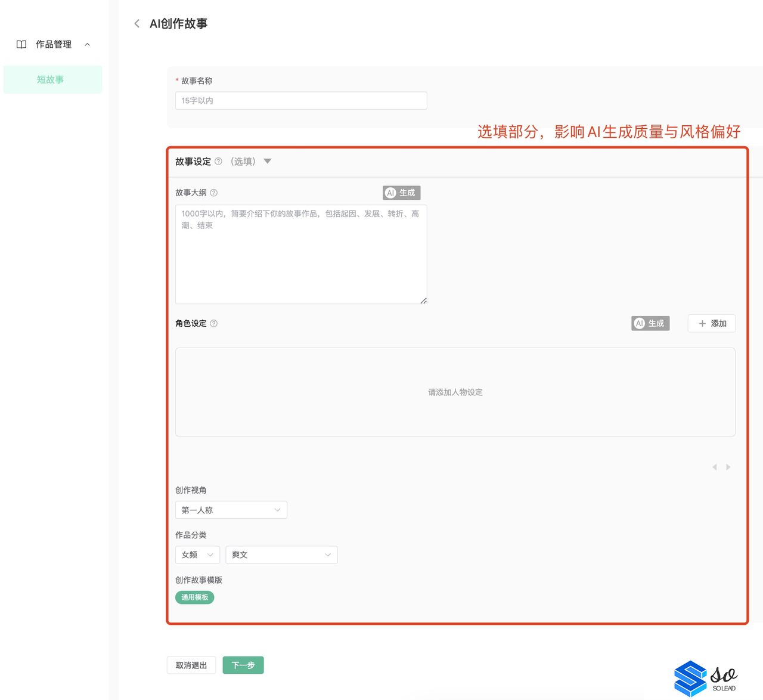Open the 创作视角 第一人称 dropdown
Screen dimensions: 763x700
point(231,510)
